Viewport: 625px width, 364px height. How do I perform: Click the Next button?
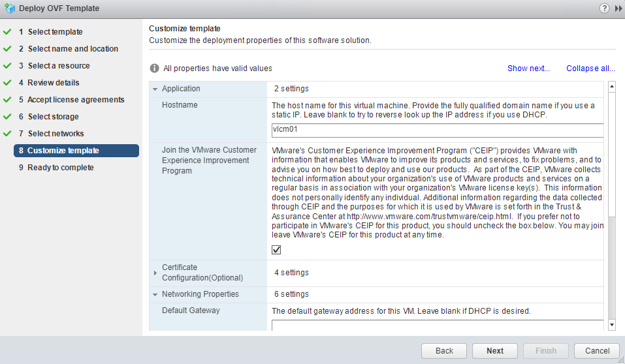pos(494,350)
